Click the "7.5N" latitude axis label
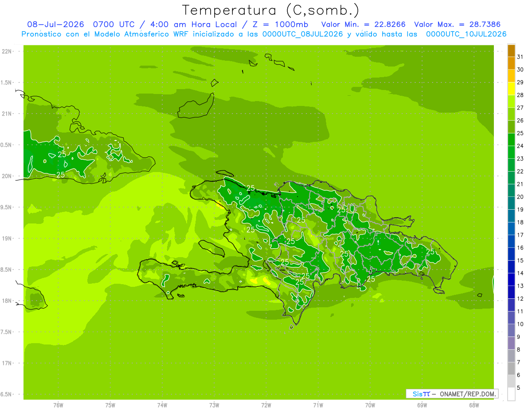 click(7, 332)
